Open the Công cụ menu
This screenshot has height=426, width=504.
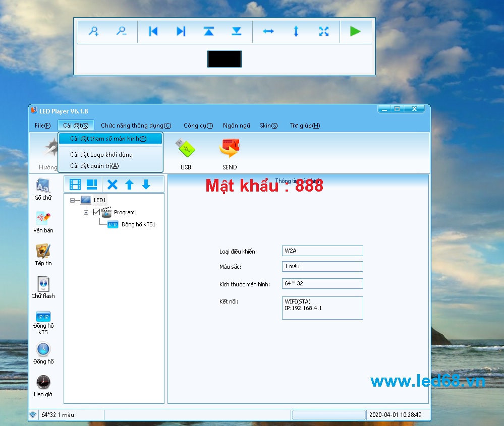198,126
